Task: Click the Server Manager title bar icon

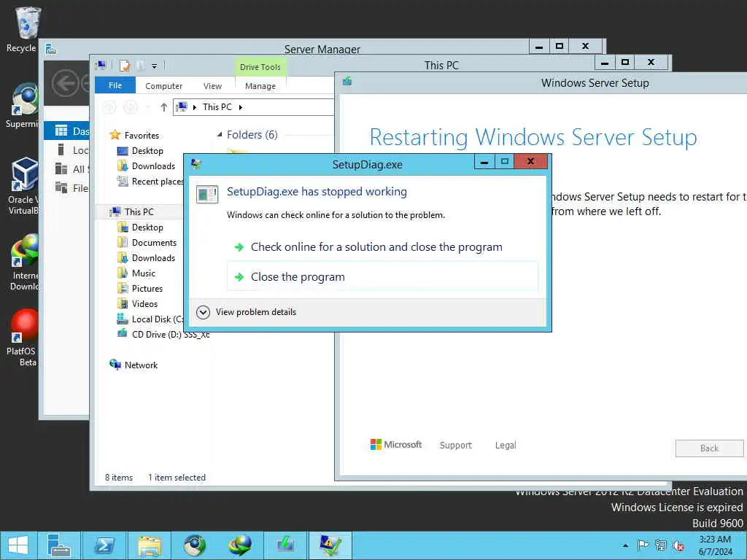Action: pos(51,49)
